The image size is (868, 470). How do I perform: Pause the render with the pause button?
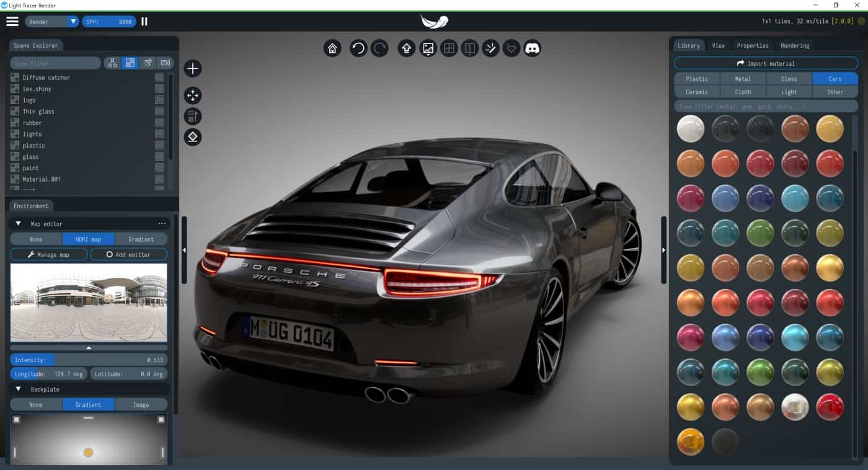tap(144, 21)
